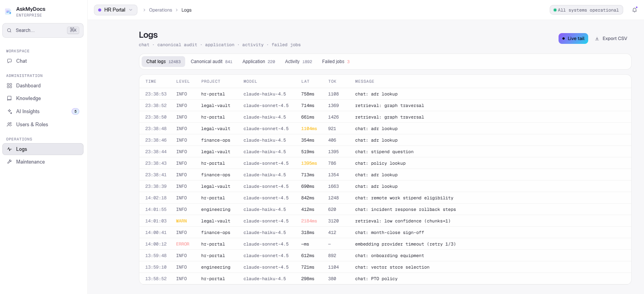Click the ⌘K shortcut badge

pos(73,30)
